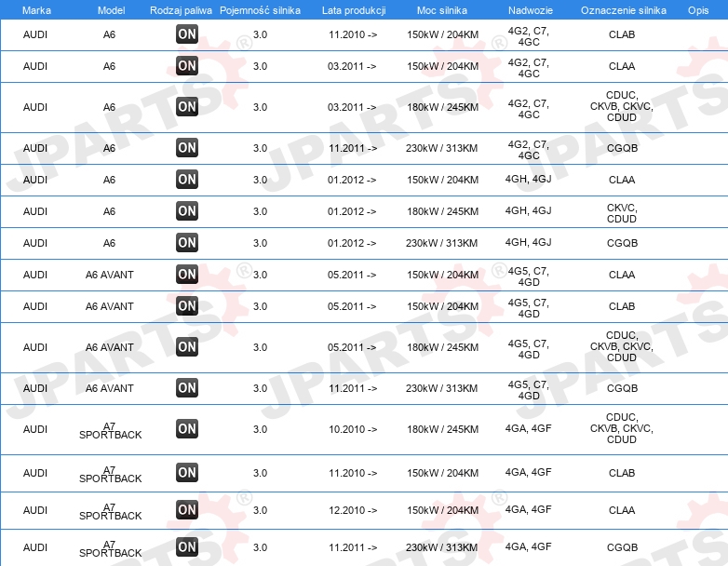This screenshot has height=566, width=728.
Task: Click CLAA code in A7 Sportback row
Action: pos(622,510)
